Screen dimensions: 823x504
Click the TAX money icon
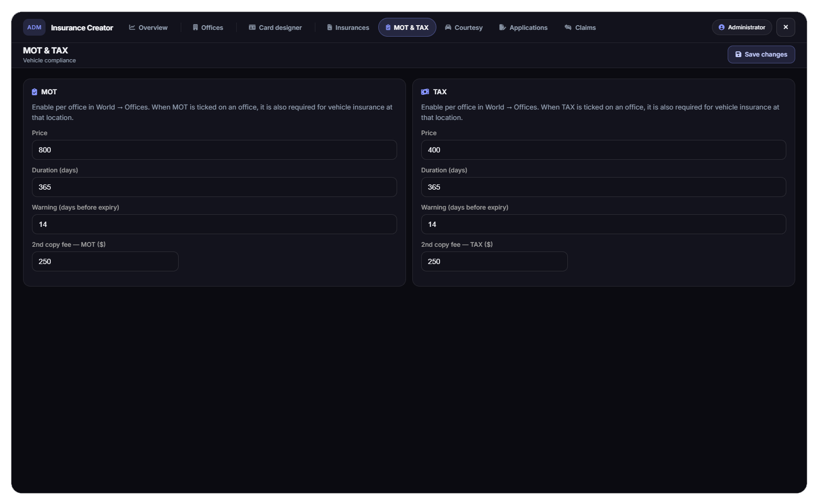tap(425, 92)
